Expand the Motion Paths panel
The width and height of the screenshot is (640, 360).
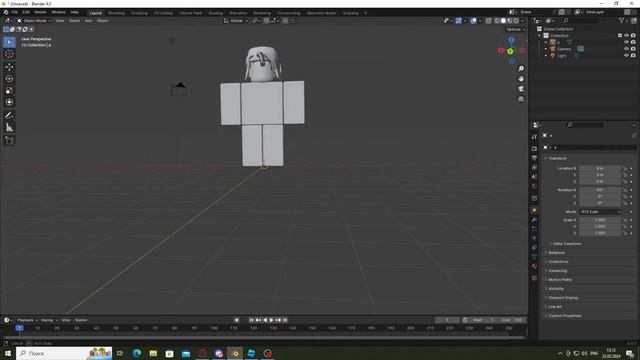click(560, 280)
